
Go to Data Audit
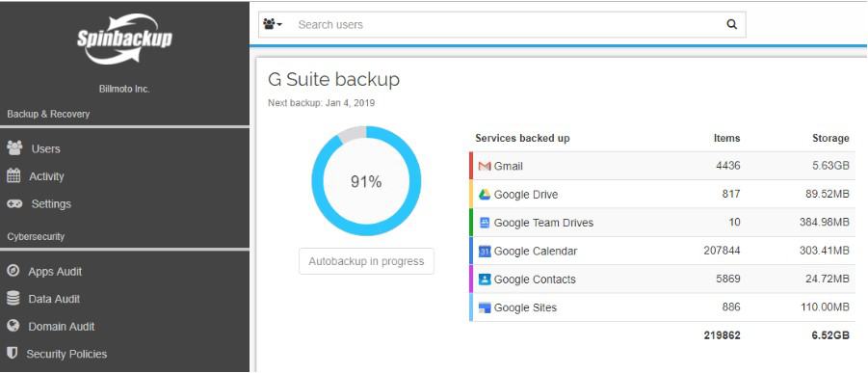pos(54,299)
